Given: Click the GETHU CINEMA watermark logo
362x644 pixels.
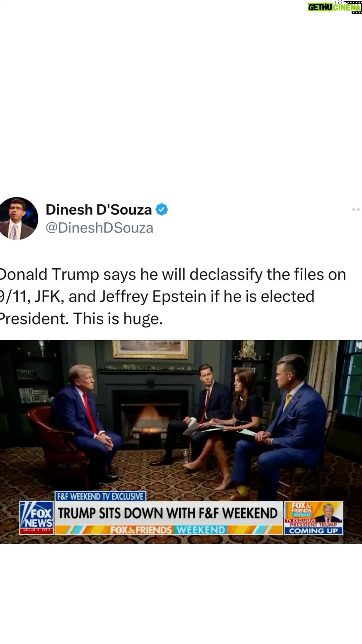Looking at the screenshot, I should (x=335, y=7).
